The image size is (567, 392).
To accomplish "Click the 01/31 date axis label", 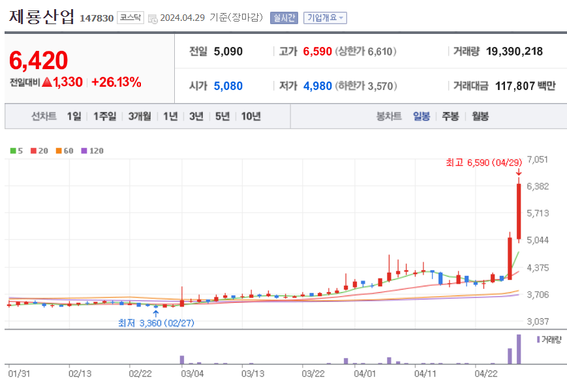I will [19, 374].
